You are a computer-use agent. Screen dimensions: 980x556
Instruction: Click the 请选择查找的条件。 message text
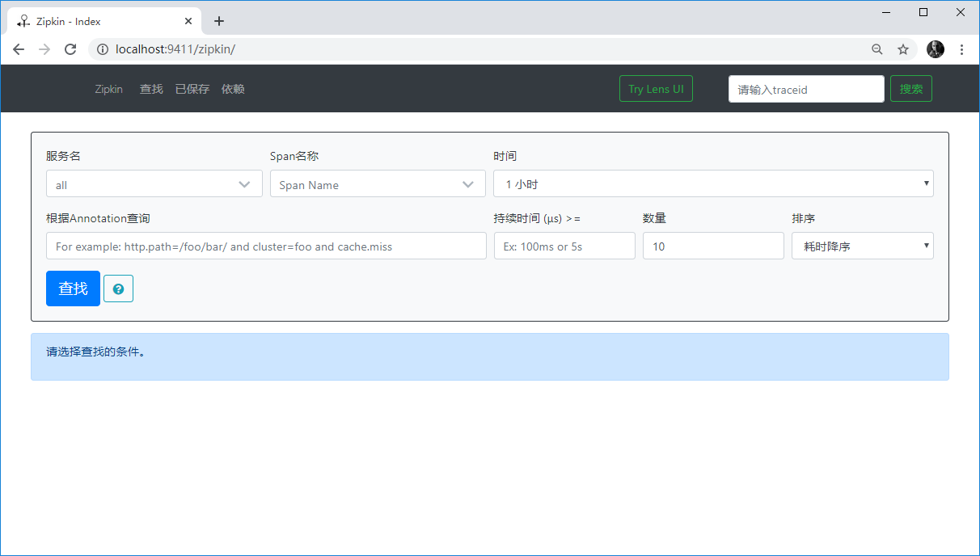96,352
